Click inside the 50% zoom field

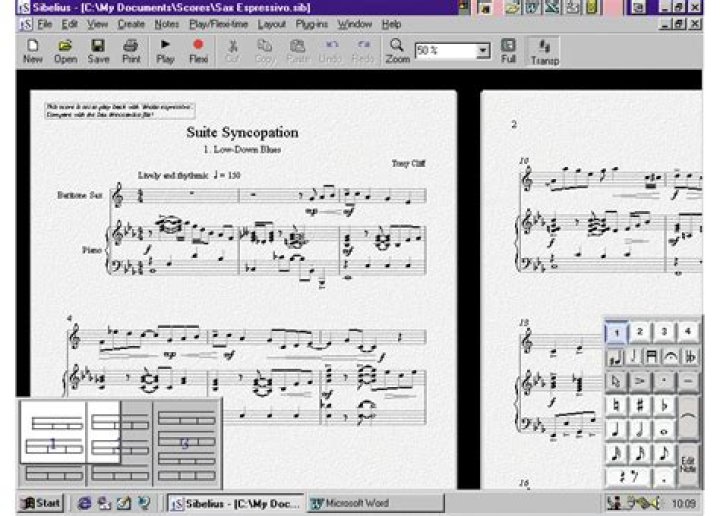445,50
